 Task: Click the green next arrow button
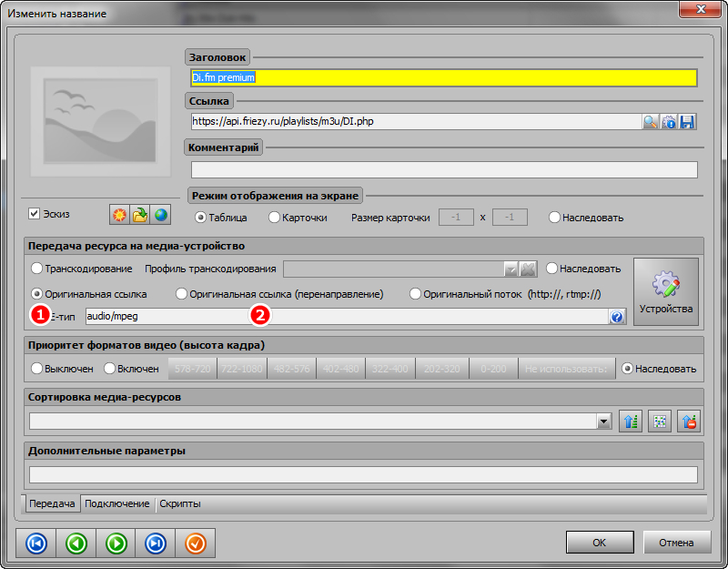[116, 544]
